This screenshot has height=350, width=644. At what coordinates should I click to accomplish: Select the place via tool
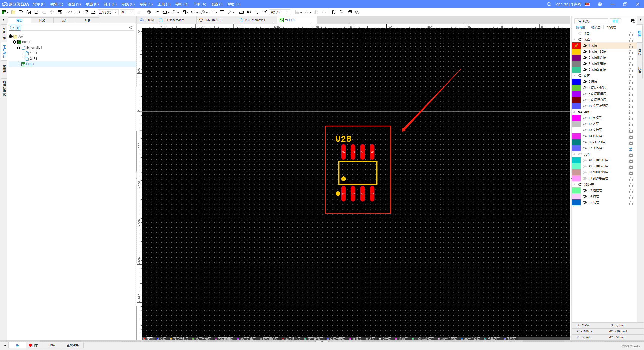coord(149,12)
